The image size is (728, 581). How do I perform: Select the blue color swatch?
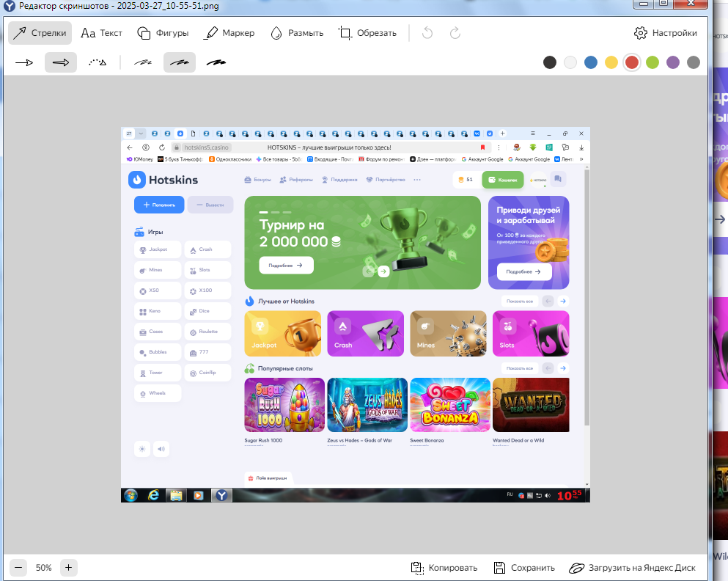[x=591, y=62]
